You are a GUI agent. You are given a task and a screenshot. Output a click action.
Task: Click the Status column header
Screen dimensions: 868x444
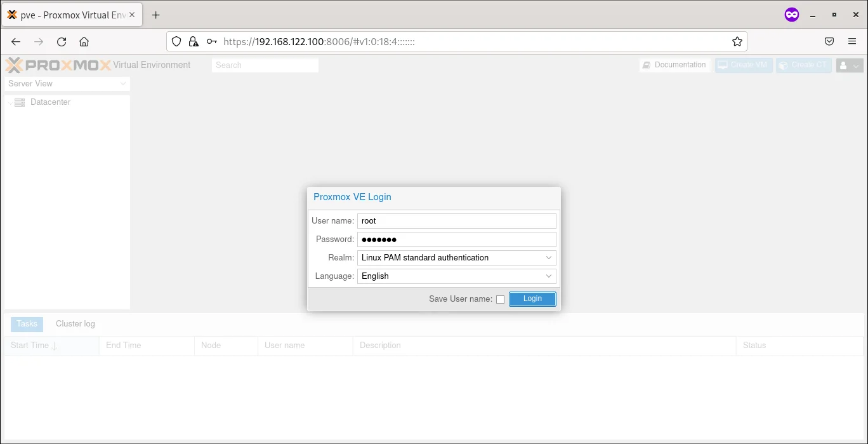click(799, 346)
